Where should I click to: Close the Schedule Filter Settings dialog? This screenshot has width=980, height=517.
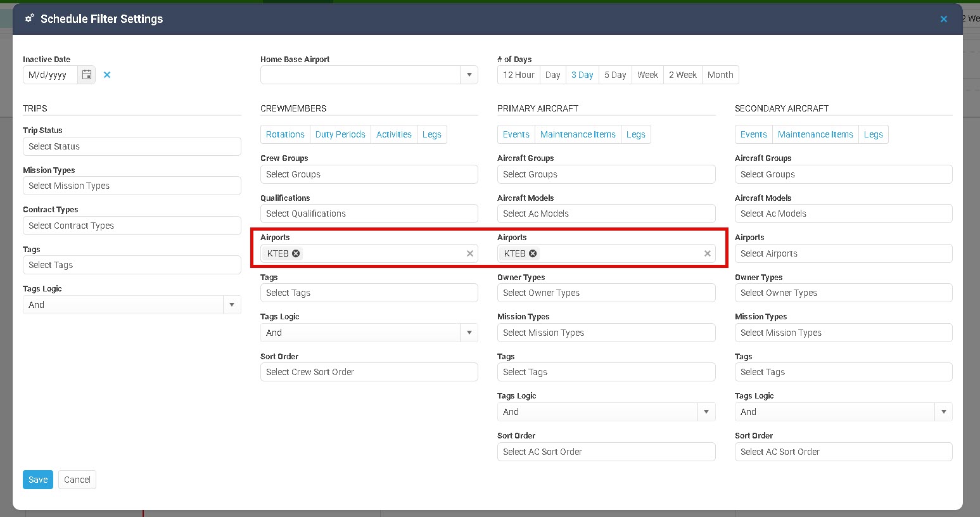pyautogui.click(x=943, y=19)
